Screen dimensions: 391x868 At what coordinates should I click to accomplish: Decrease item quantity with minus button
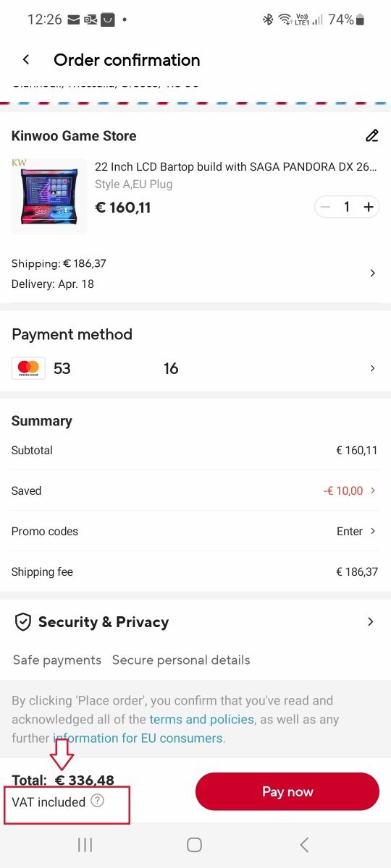[326, 207]
